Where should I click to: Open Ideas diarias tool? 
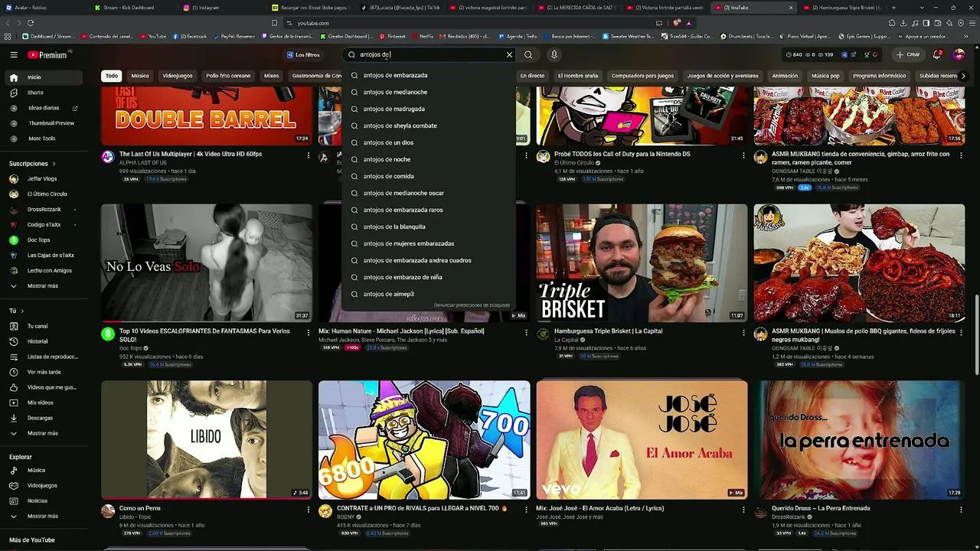pos(44,108)
